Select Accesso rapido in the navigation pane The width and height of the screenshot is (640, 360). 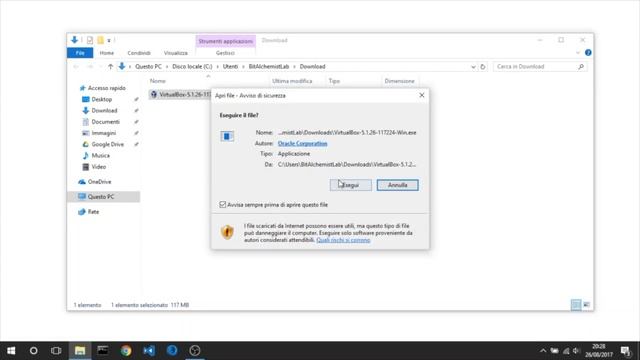(107, 88)
